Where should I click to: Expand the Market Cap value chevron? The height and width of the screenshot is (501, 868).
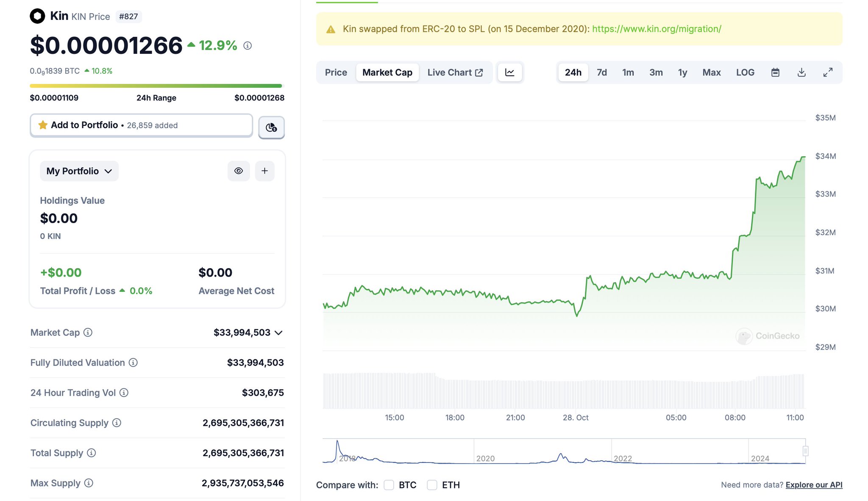coord(278,333)
